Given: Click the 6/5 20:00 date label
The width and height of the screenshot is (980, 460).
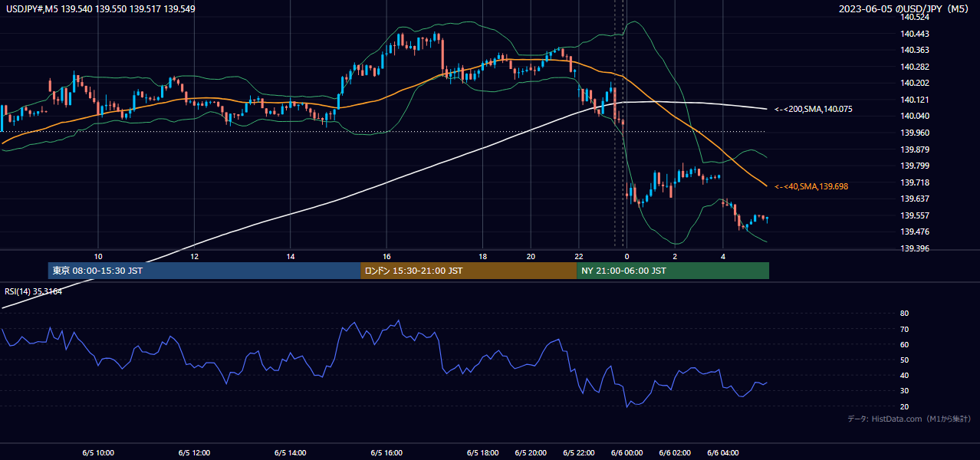Looking at the screenshot, I should [531, 453].
